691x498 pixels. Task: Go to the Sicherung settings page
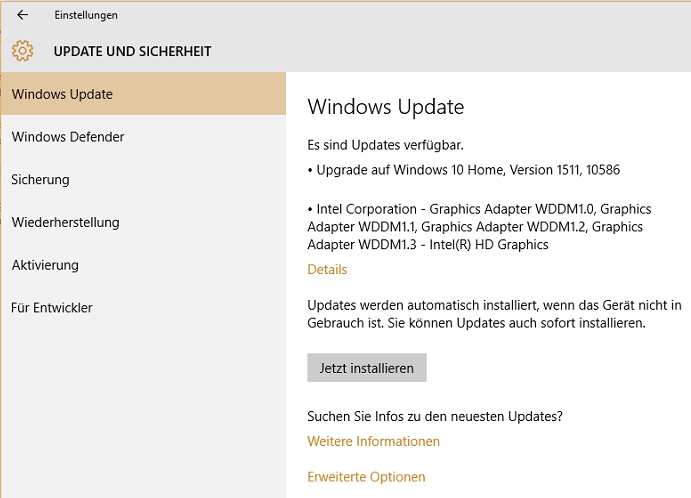[x=40, y=180]
